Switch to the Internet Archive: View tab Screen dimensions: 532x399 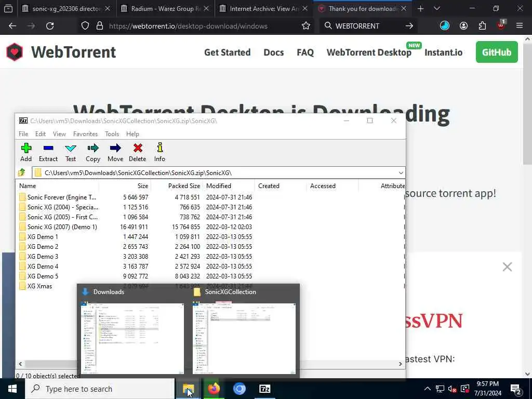263,8
